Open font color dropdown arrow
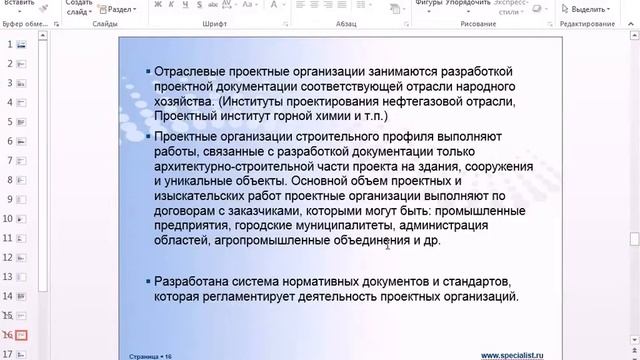Image resolution: width=640 pixels, height=360 pixels. (284, 5)
